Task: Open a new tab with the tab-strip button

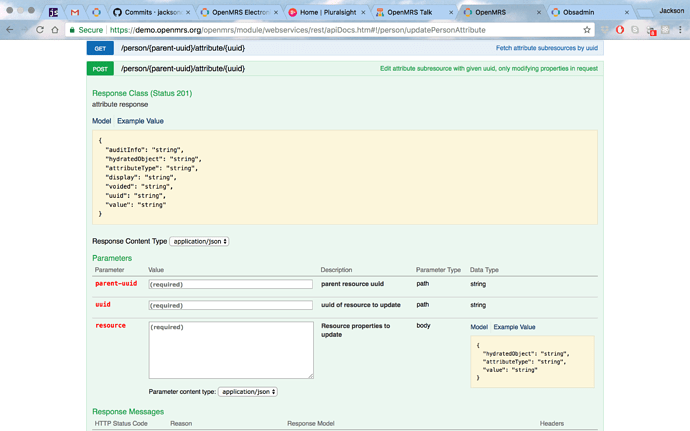Action: (645, 13)
